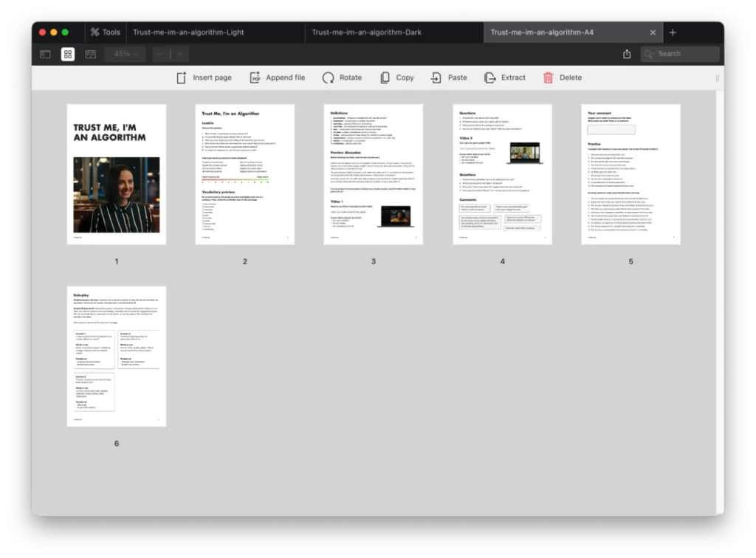
Task: Rotate a page using the Rotate icon
Action: tap(343, 77)
